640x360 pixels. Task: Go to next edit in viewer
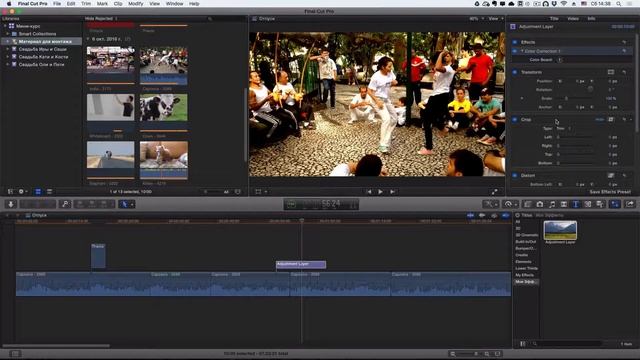[x=392, y=191]
